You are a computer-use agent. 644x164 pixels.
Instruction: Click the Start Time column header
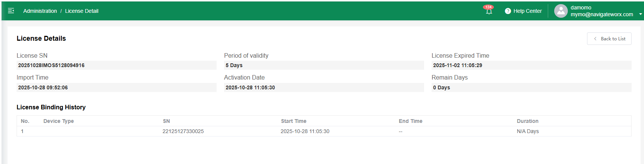pyautogui.click(x=294, y=121)
